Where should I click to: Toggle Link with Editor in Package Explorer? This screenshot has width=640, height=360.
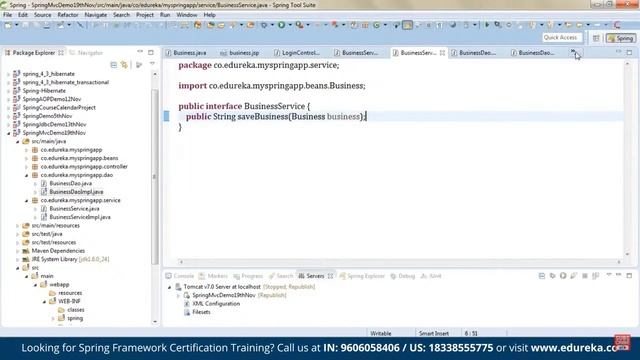(x=124, y=65)
